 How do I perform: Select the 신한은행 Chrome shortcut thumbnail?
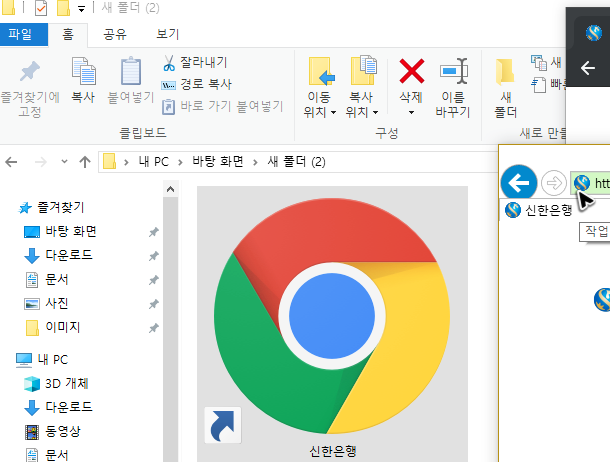click(x=332, y=316)
